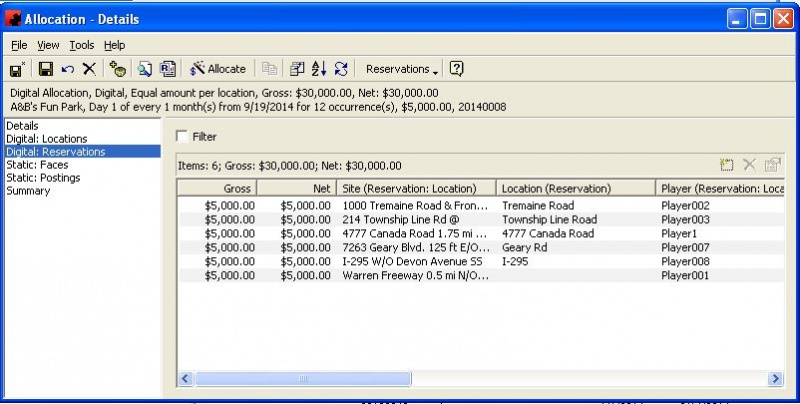Open the File menu
Screen dimensions: 800x404
coord(19,45)
